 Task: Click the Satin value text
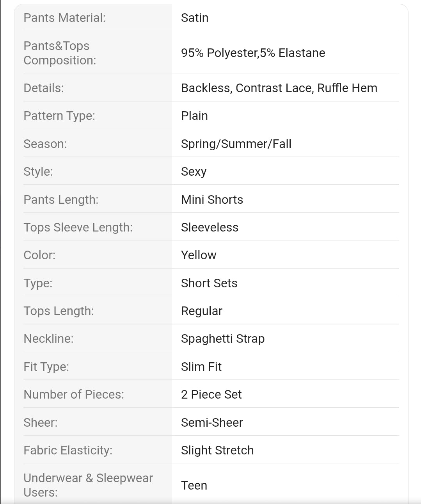[195, 18]
